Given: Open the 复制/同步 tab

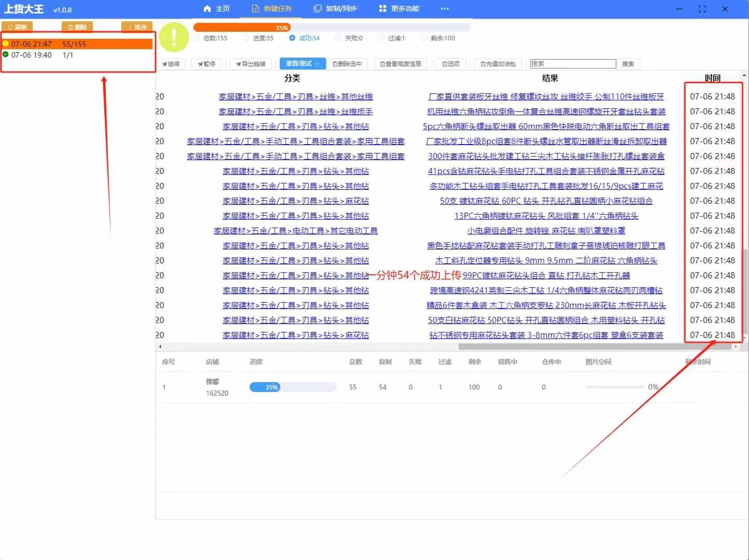Looking at the screenshot, I should [336, 9].
